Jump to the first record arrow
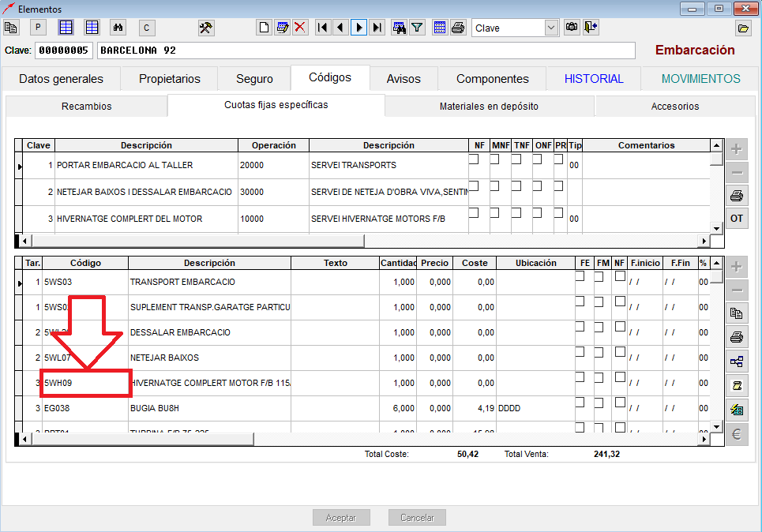Viewport: 762px width, 532px height. click(322, 28)
